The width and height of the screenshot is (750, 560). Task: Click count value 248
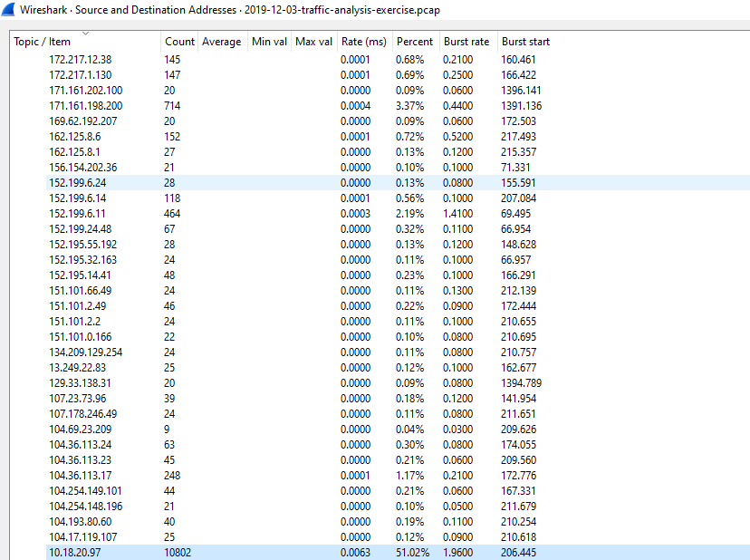[x=172, y=476]
